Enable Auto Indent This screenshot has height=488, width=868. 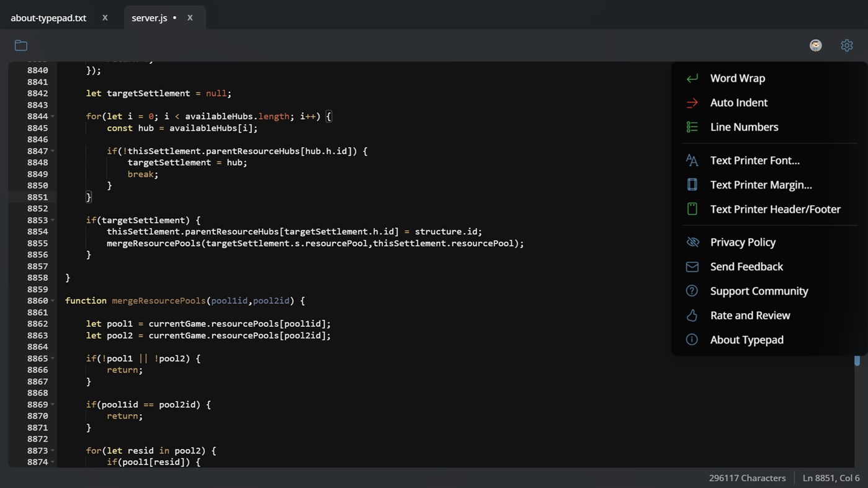click(738, 102)
